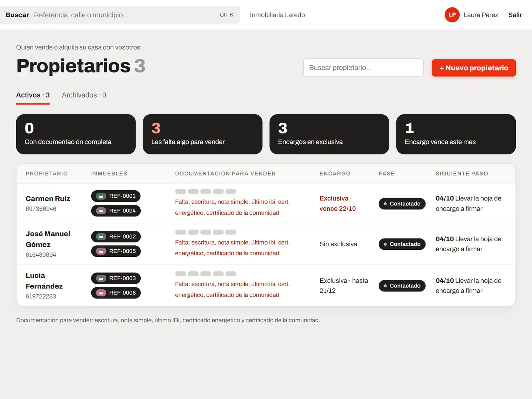Click Salir to log out
The width and height of the screenshot is (532, 399).
click(515, 15)
